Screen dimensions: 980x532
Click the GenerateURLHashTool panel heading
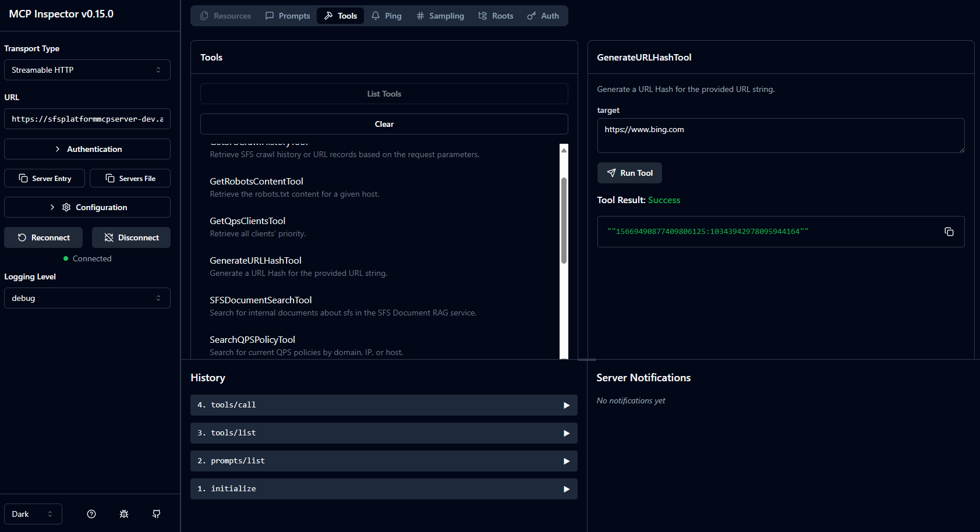(x=644, y=57)
